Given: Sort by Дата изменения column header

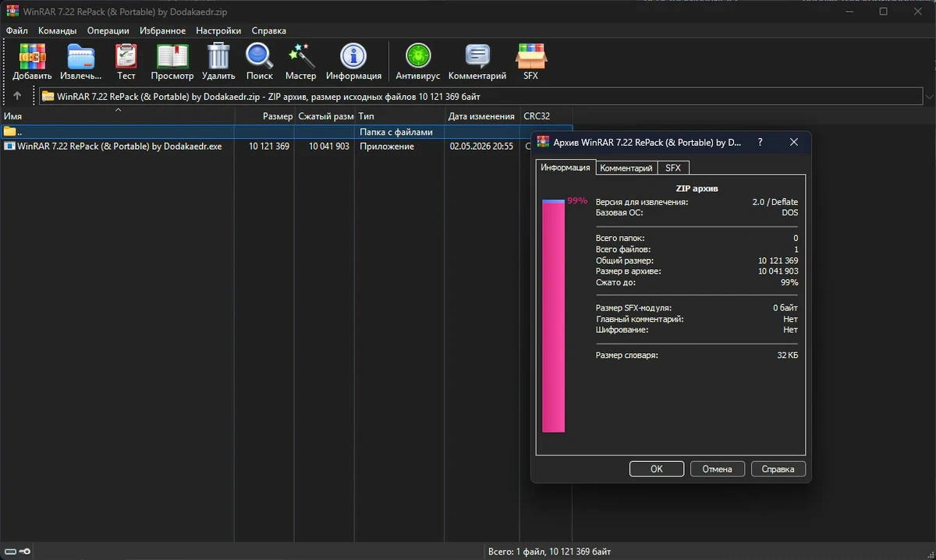Looking at the screenshot, I should click(x=483, y=116).
